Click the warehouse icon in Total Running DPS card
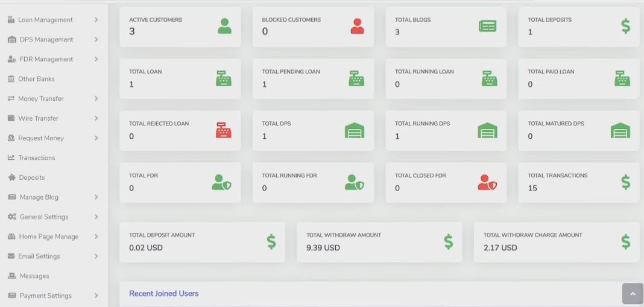644x307 pixels. (487, 130)
